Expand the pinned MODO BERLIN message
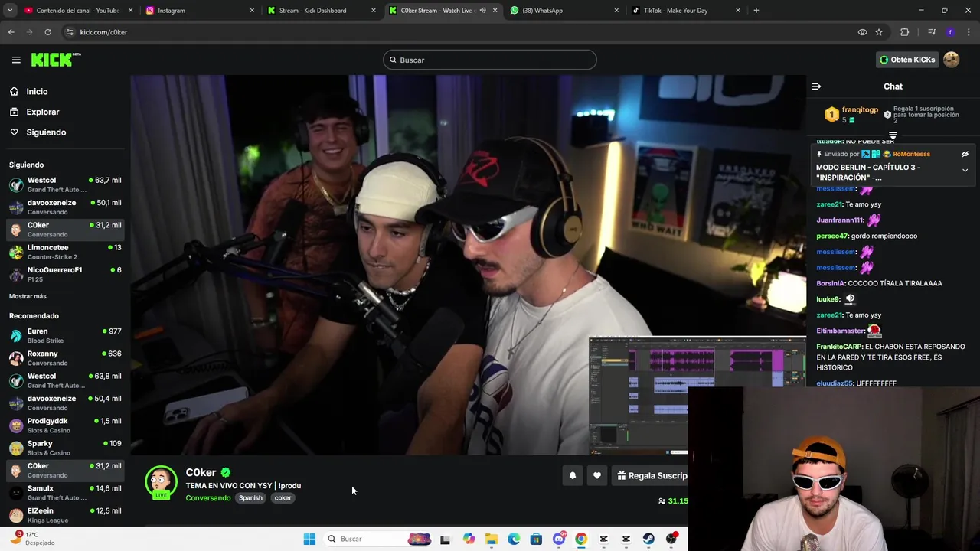The height and width of the screenshot is (551, 980). [965, 171]
